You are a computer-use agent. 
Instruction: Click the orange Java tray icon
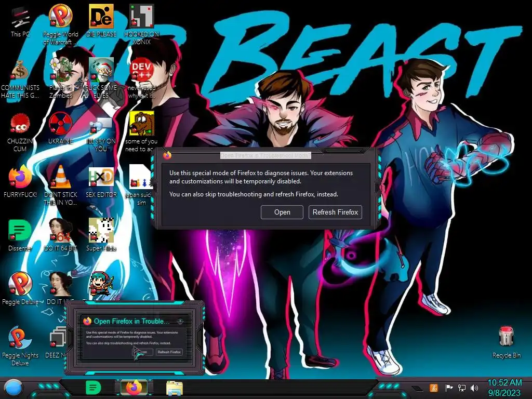[x=433, y=388]
